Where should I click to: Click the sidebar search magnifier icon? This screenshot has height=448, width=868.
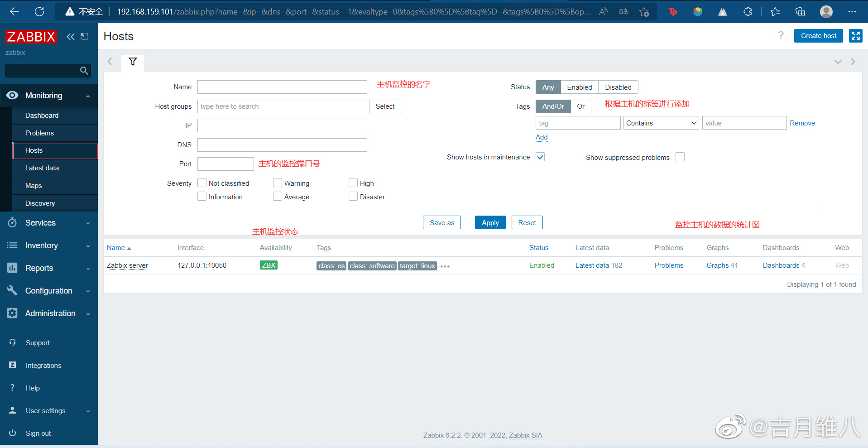pyautogui.click(x=84, y=71)
